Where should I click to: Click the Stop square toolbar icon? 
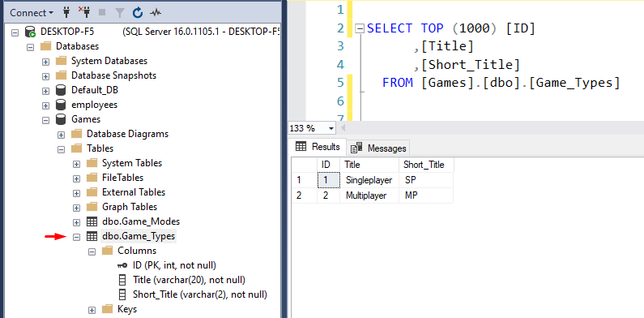click(x=102, y=13)
